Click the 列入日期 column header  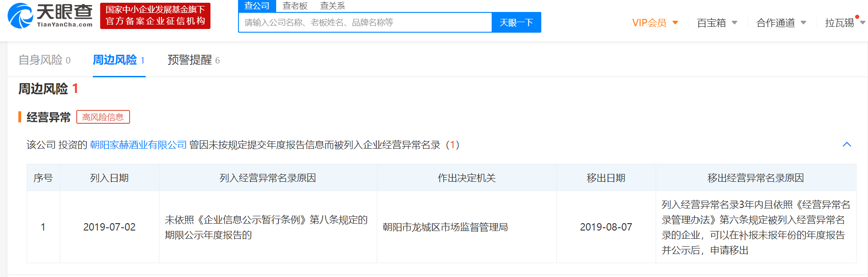pos(109,178)
